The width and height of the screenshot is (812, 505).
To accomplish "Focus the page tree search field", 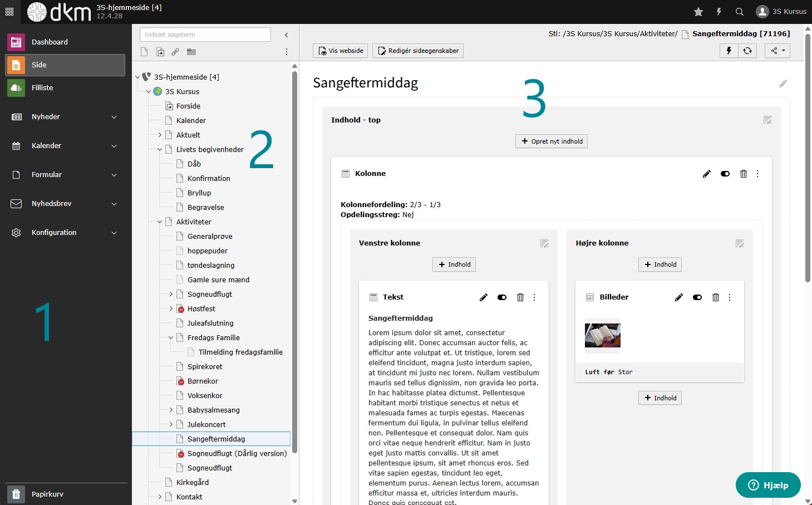I will (x=205, y=35).
